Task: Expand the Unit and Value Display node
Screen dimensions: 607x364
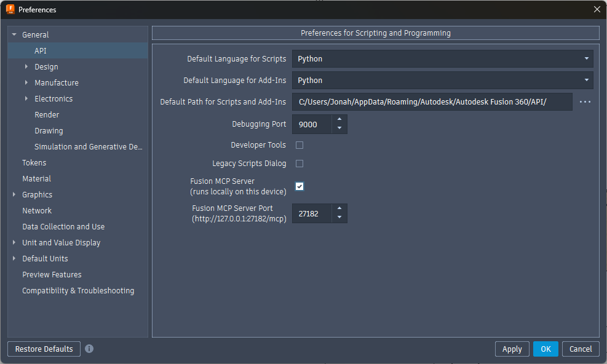Action: click(x=14, y=242)
